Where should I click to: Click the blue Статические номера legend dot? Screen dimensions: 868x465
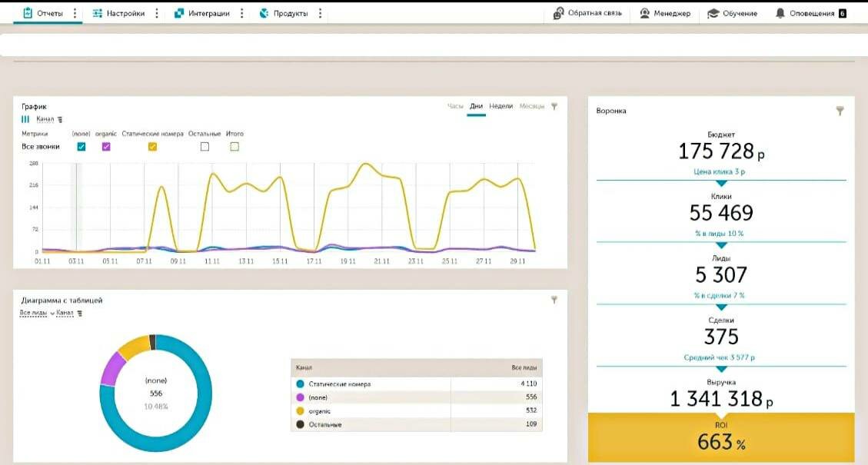coord(300,384)
